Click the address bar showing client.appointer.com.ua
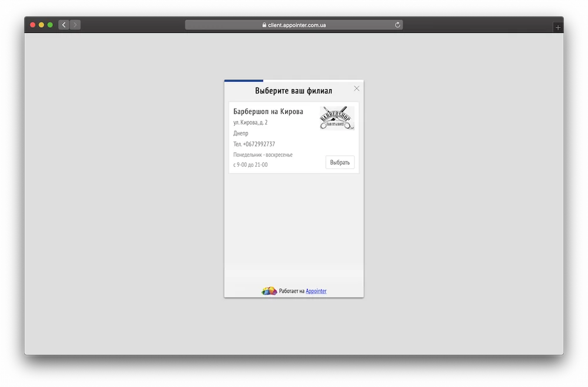 (293, 25)
